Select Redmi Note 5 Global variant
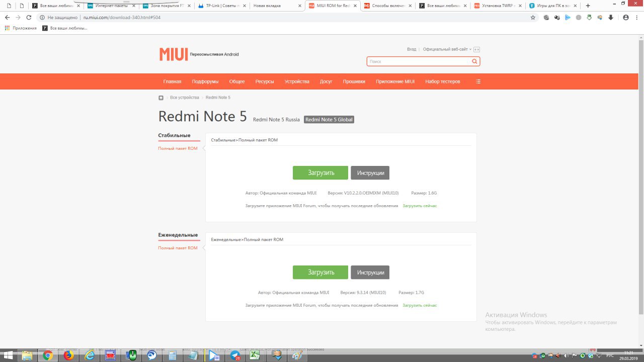The image size is (644, 362). (x=329, y=120)
